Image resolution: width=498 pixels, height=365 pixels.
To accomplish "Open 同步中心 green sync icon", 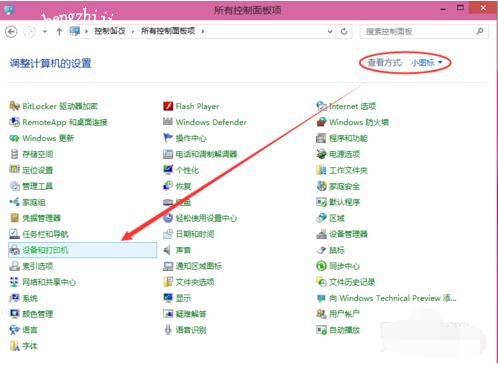I will click(321, 266).
